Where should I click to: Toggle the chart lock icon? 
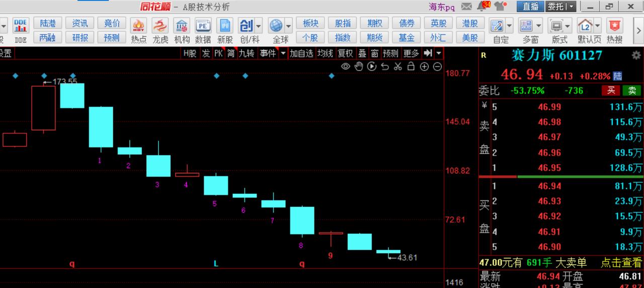click(x=411, y=66)
